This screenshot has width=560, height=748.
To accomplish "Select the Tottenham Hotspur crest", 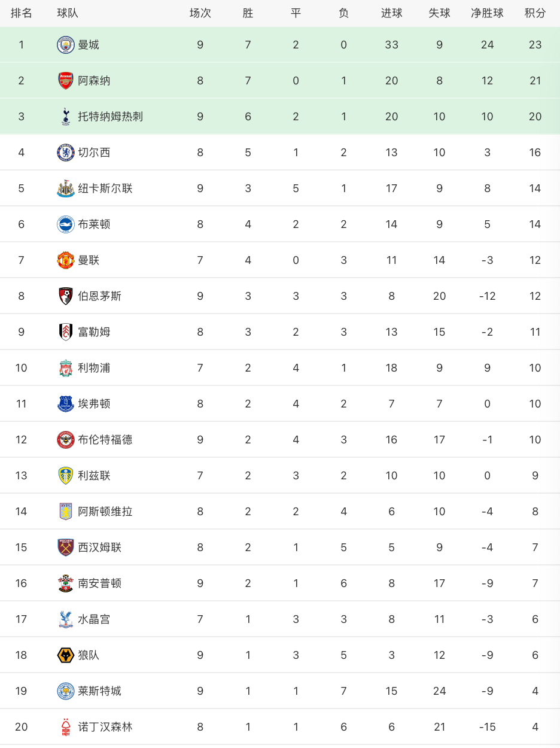I will 65,117.
